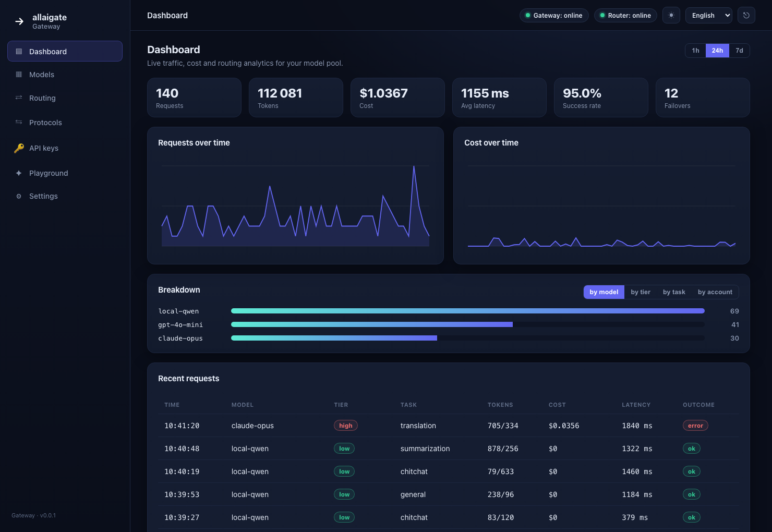Click the red 'error' outcome badge

point(695,426)
